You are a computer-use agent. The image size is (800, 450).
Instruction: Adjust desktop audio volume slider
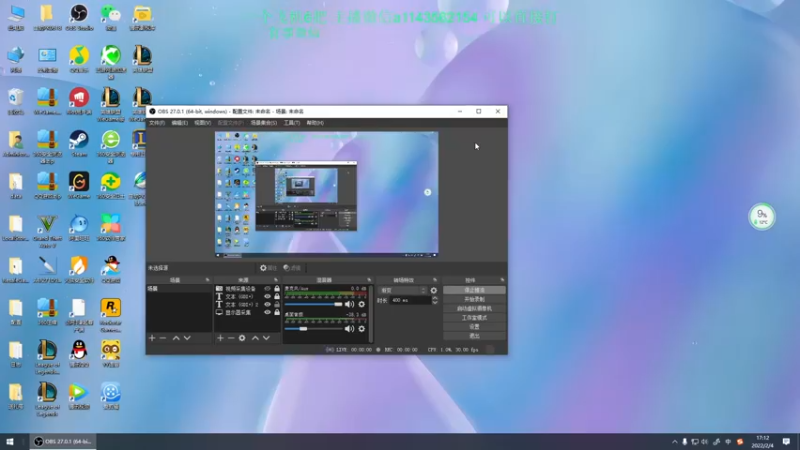click(314, 329)
